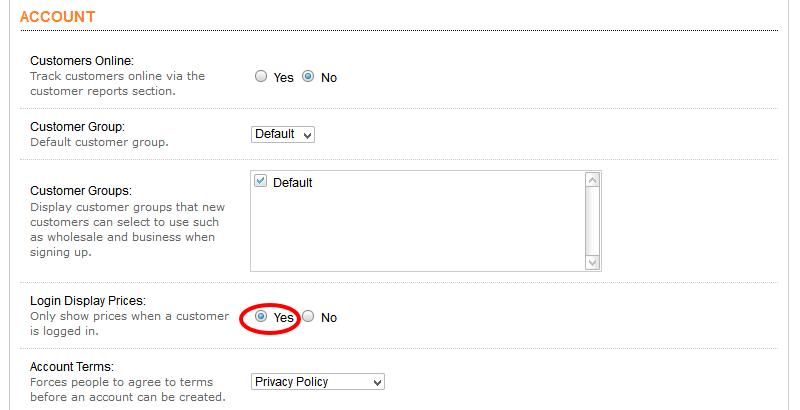Image resolution: width=800 pixels, height=410 pixels.
Task: Click the "Login Display Prices:" label
Action: (x=88, y=301)
